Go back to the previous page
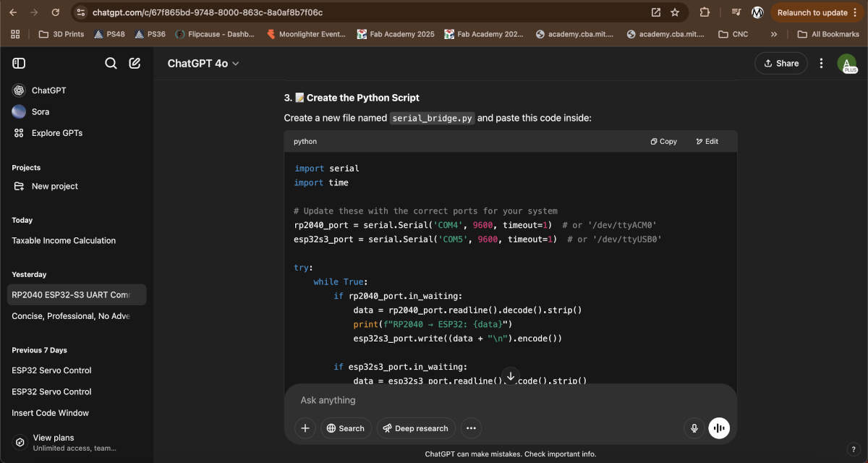Screen dimensions: 868x463 click(13, 12)
